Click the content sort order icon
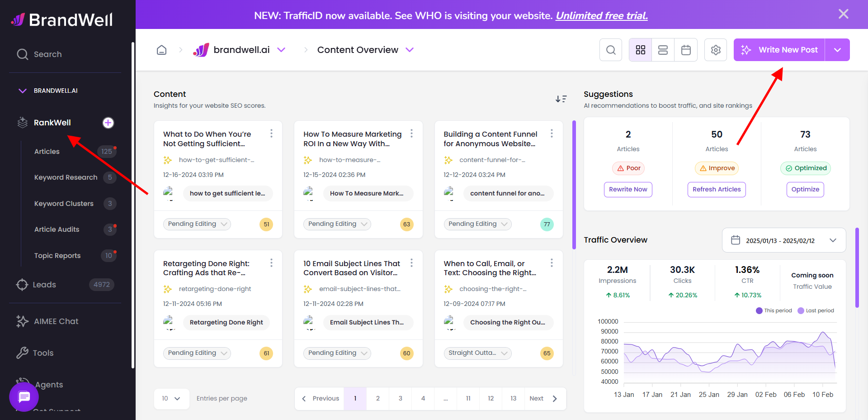 [x=561, y=99]
